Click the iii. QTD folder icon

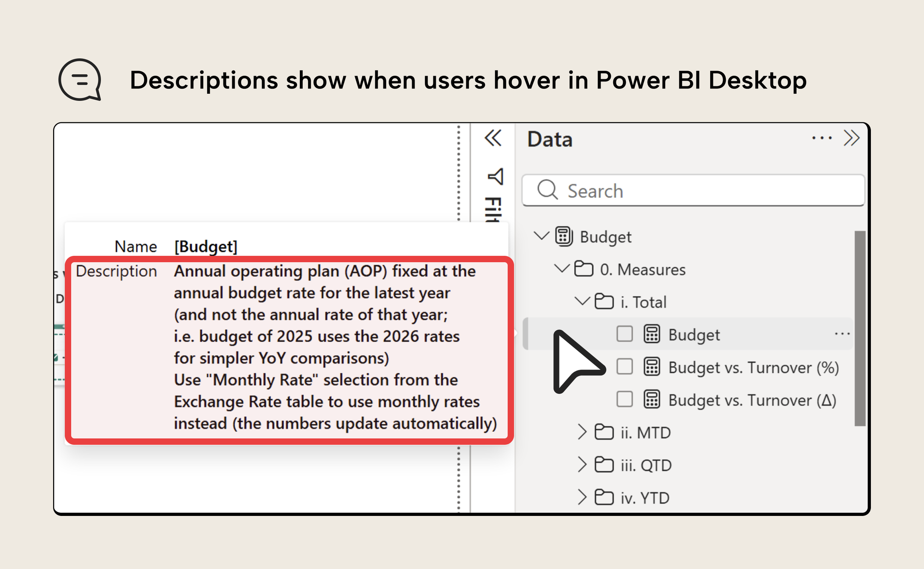pos(604,464)
